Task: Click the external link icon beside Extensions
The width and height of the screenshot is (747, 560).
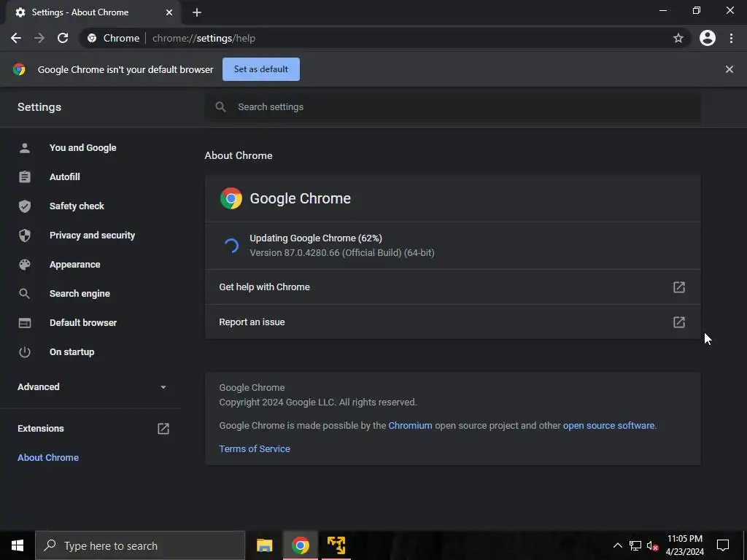Action: click(x=163, y=429)
